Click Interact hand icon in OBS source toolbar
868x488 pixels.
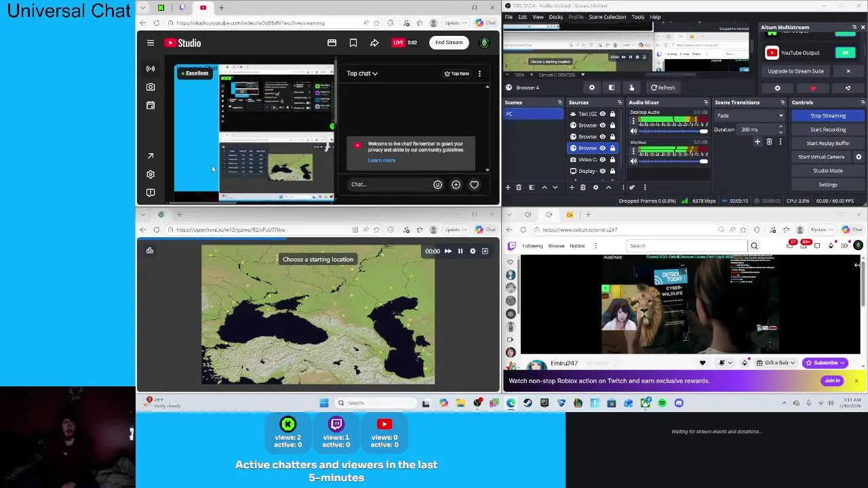coord(631,87)
